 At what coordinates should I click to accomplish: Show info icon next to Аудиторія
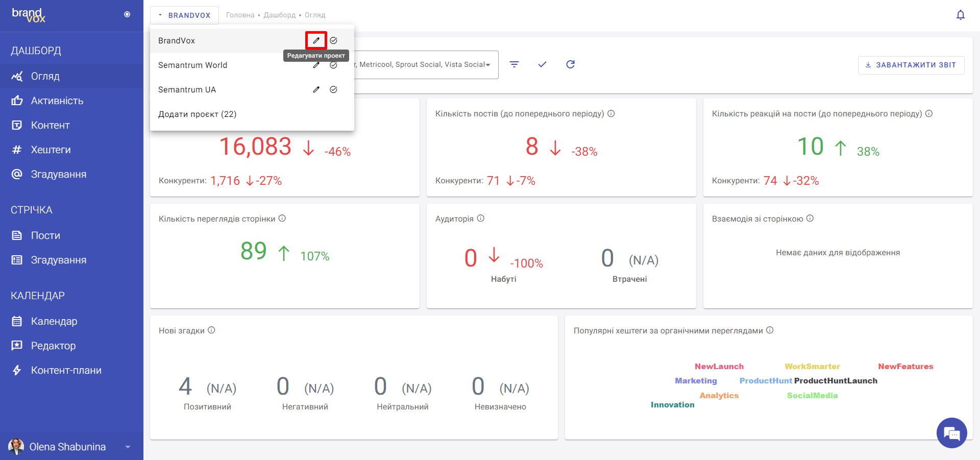click(x=480, y=219)
